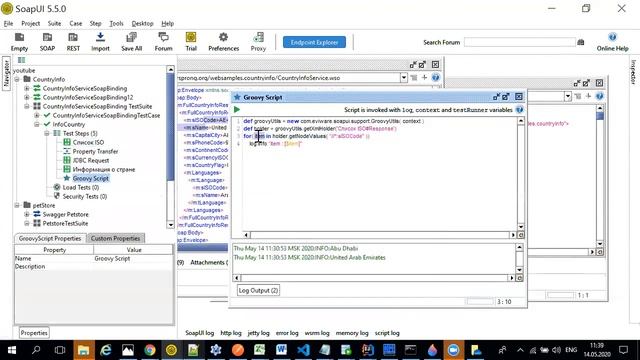Collapse Test Steps (5) node
This screenshot has width=640, height=360.
(47, 133)
